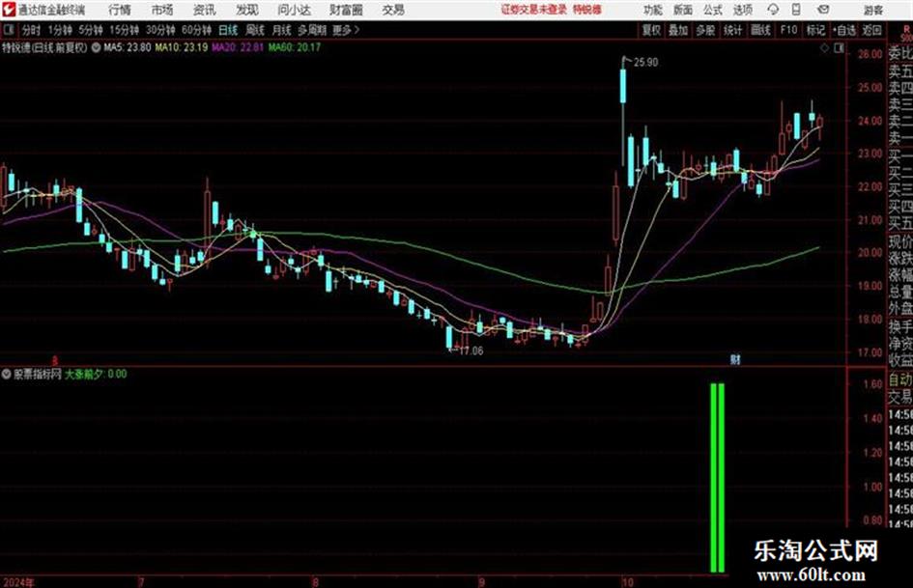The width and height of the screenshot is (913, 588).
Task: Open the message envelope icon
Action: pyautogui.click(x=823, y=10)
